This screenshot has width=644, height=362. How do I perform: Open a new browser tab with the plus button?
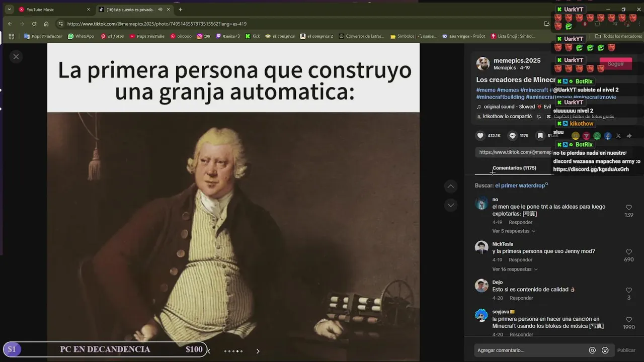click(x=180, y=10)
